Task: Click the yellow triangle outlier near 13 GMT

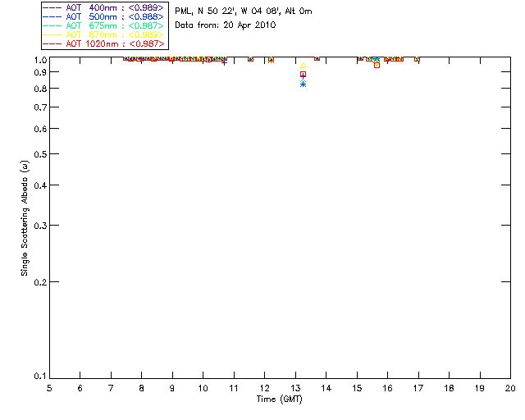Action: pyautogui.click(x=303, y=66)
